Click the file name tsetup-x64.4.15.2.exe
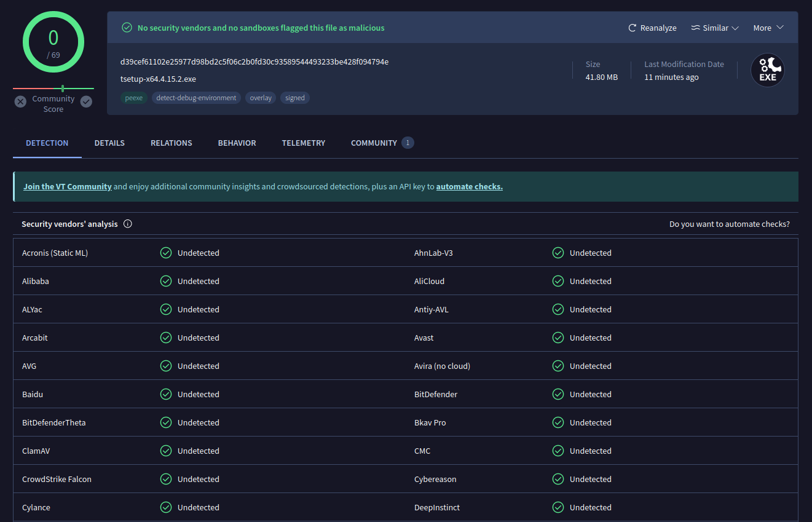 pos(158,79)
